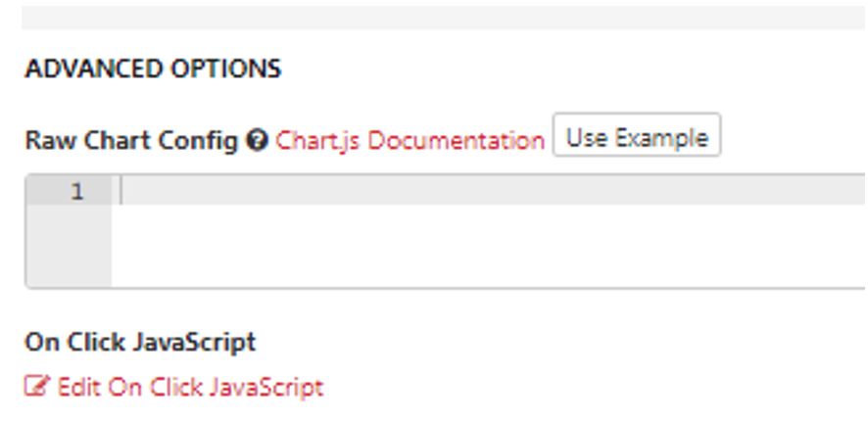This screenshot has width=868, height=421.
Task: Click the word Documentation in red link
Action: 457,141
